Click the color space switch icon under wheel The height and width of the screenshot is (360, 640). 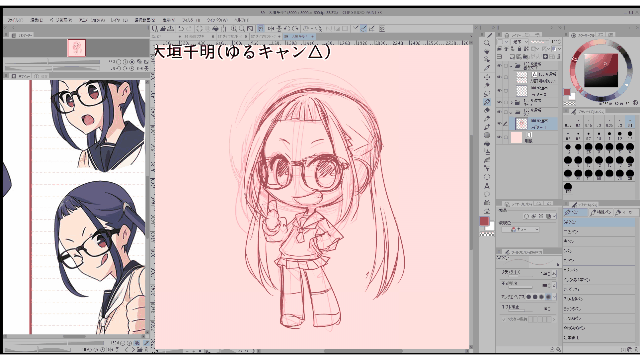tap(636, 103)
